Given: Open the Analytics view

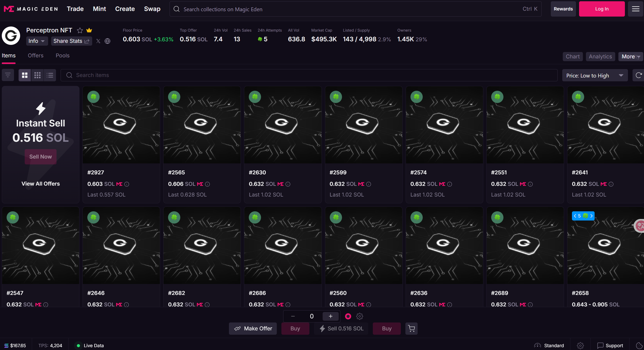Looking at the screenshot, I should 600,57.
